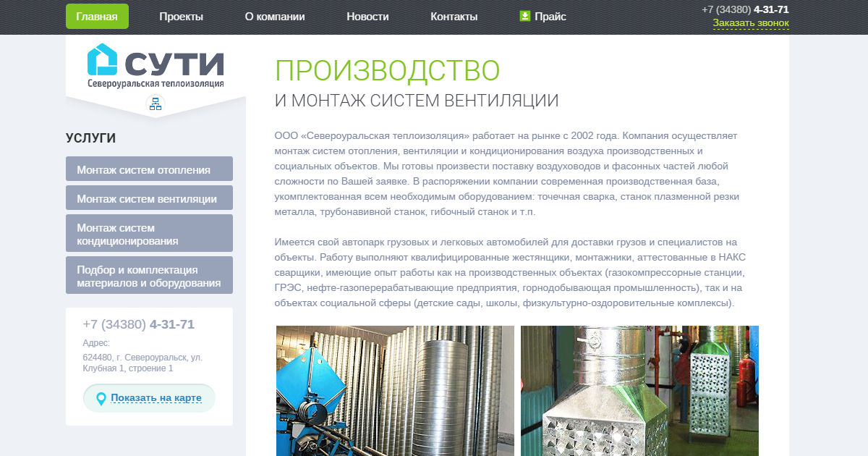868x456 pixels.
Task: Click the УСЛУГИ sidebar heading
Action: pos(90,138)
